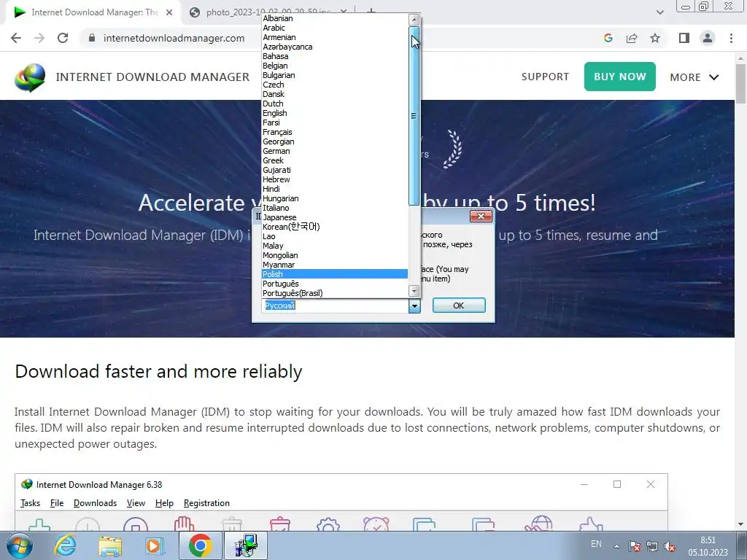Open media player taskbar icon
Image resolution: width=747 pixels, height=560 pixels.
point(155,545)
